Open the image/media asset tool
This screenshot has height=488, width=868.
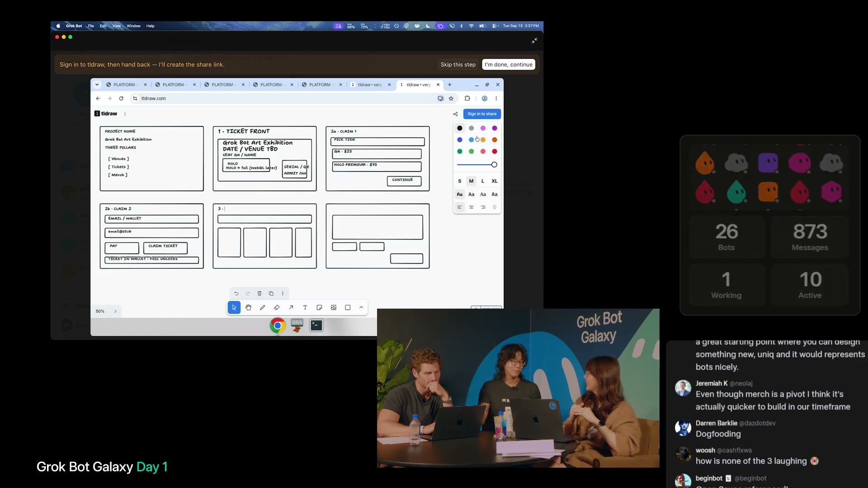(334, 308)
